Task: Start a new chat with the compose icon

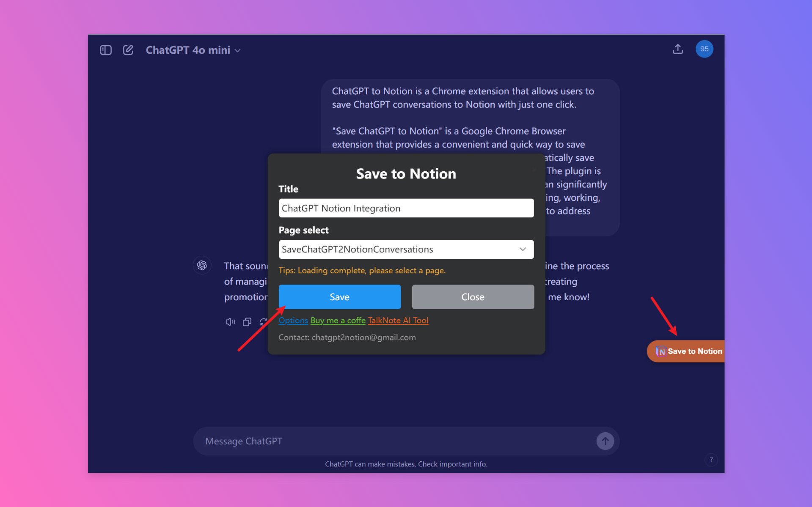Action: [x=128, y=50]
